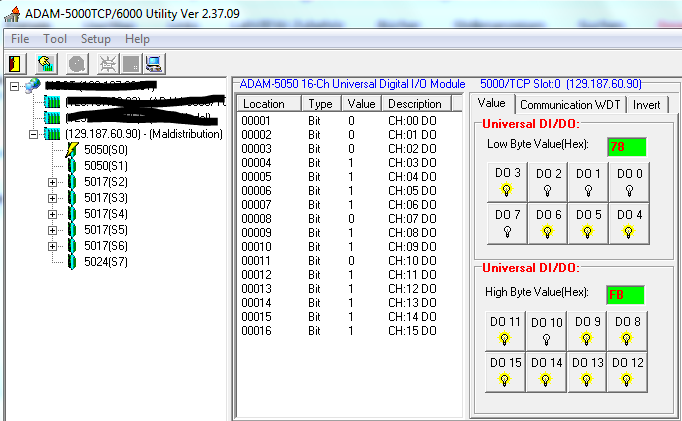Toggle the DO 6 output bulb

tap(548, 224)
